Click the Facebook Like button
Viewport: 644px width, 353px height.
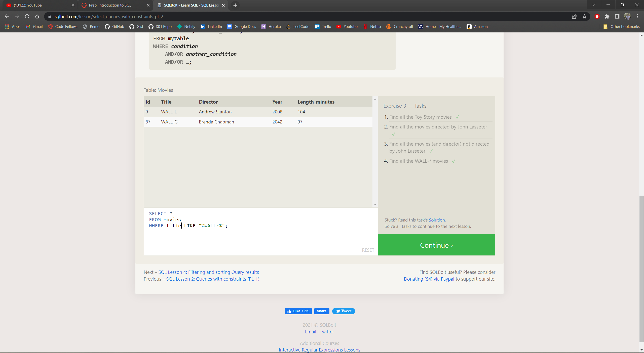298,311
